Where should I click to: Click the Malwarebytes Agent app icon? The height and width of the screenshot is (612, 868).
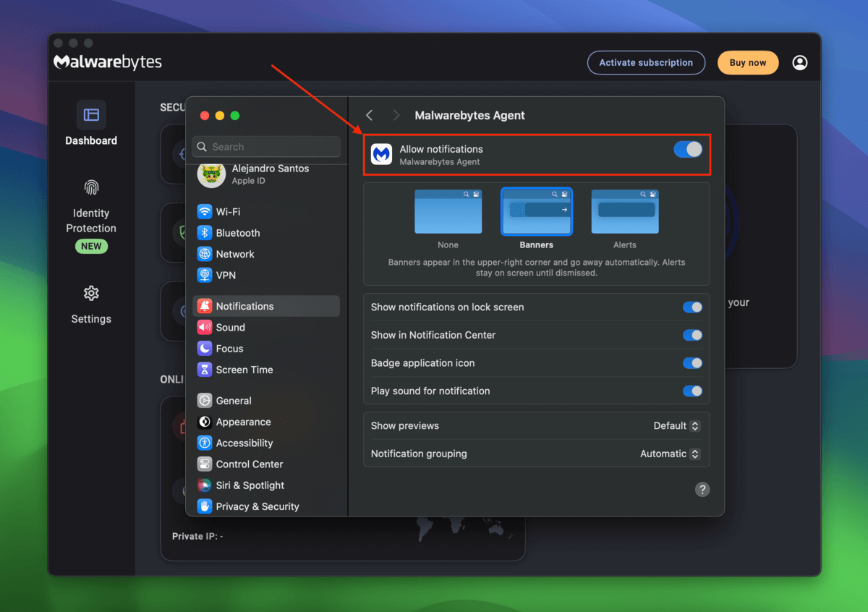point(381,154)
